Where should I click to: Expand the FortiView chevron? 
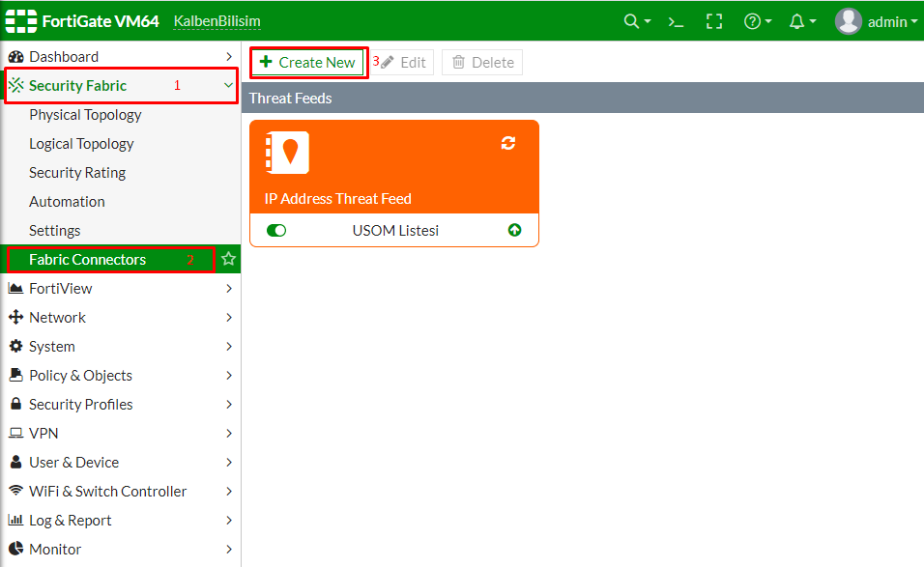[229, 289]
